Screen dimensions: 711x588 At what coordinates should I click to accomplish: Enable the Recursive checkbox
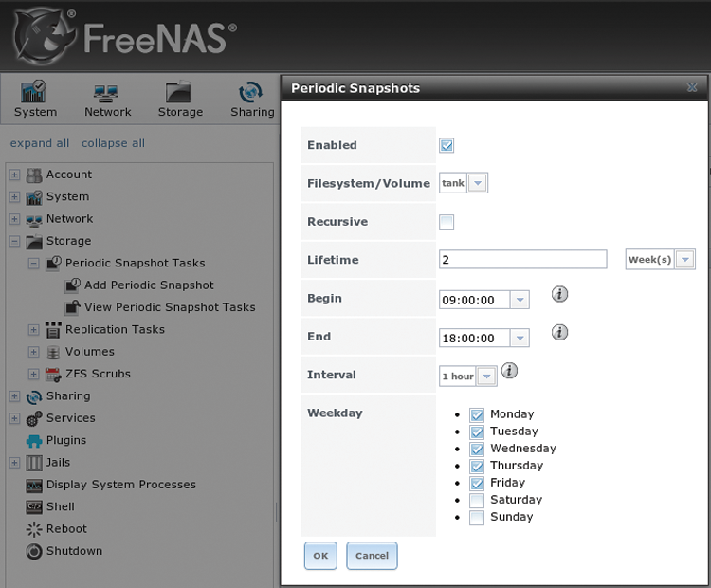point(447,222)
